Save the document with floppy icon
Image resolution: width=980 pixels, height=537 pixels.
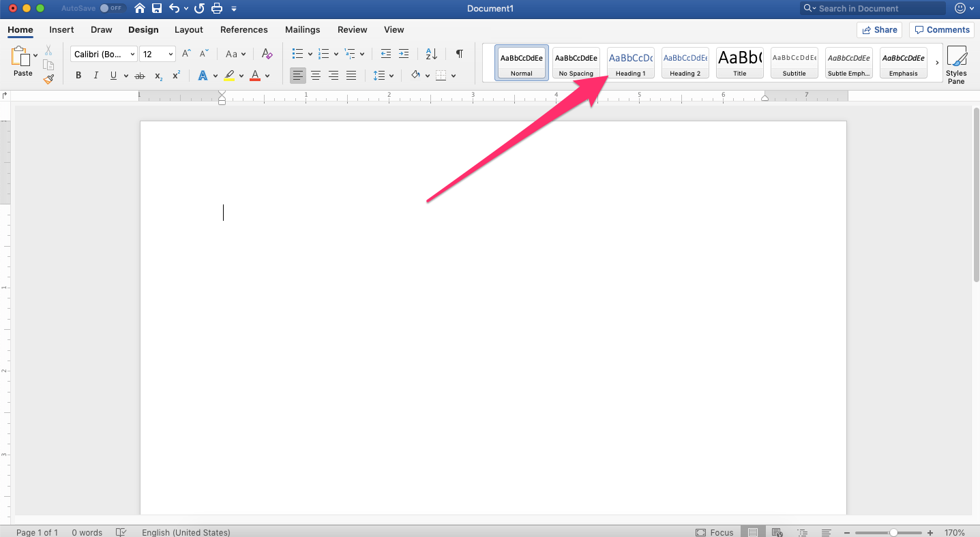pyautogui.click(x=157, y=8)
